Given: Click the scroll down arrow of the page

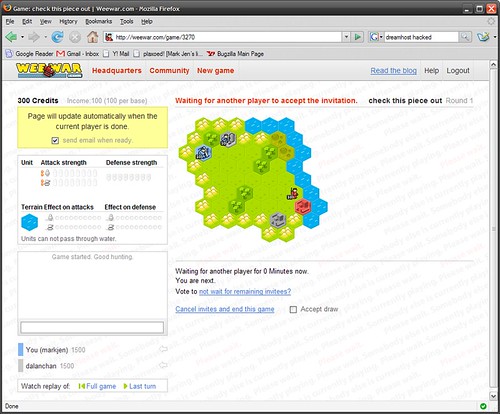Looking at the screenshot, I should (493, 396).
